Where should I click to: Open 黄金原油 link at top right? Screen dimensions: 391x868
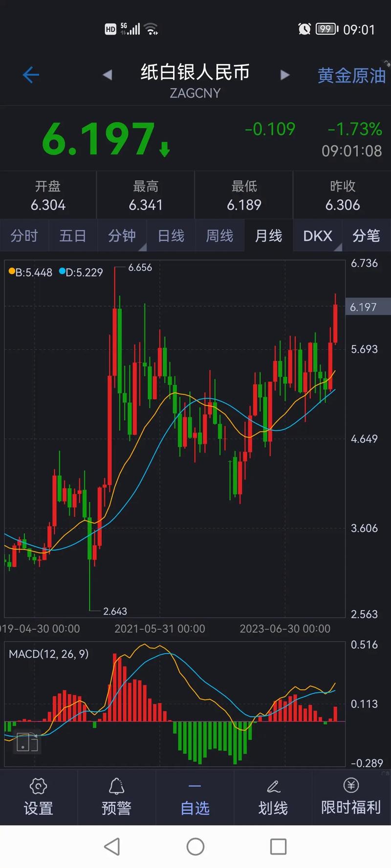click(x=351, y=76)
